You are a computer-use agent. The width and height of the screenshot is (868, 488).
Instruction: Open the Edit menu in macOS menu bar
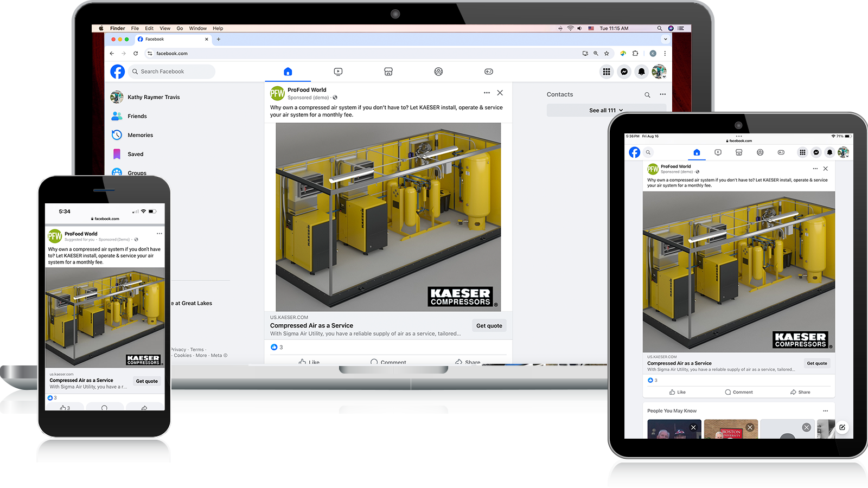[x=149, y=28]
